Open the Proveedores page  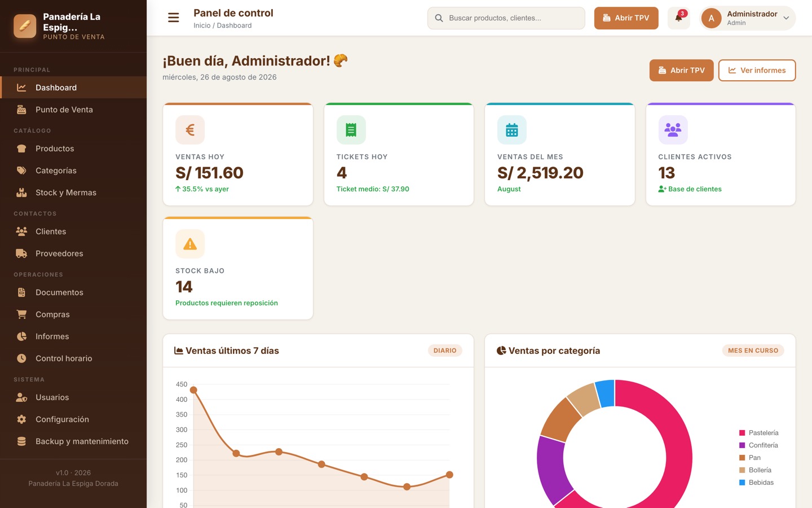[x=73, y=253]
